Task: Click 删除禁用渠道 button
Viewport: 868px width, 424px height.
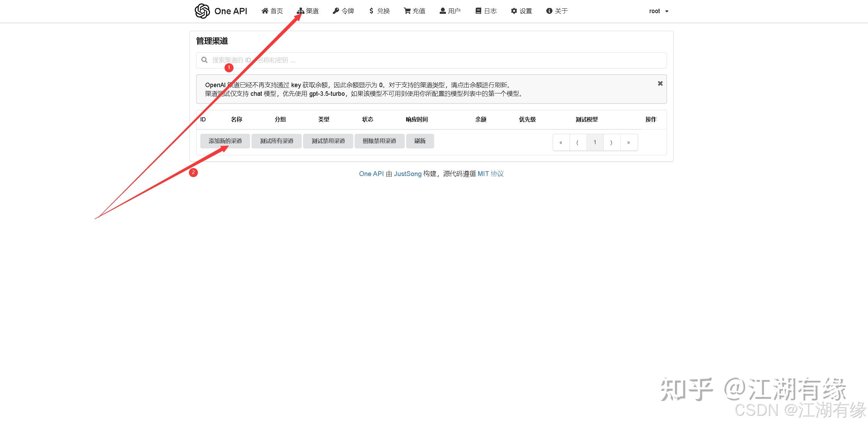Action: tap(379, 141)
